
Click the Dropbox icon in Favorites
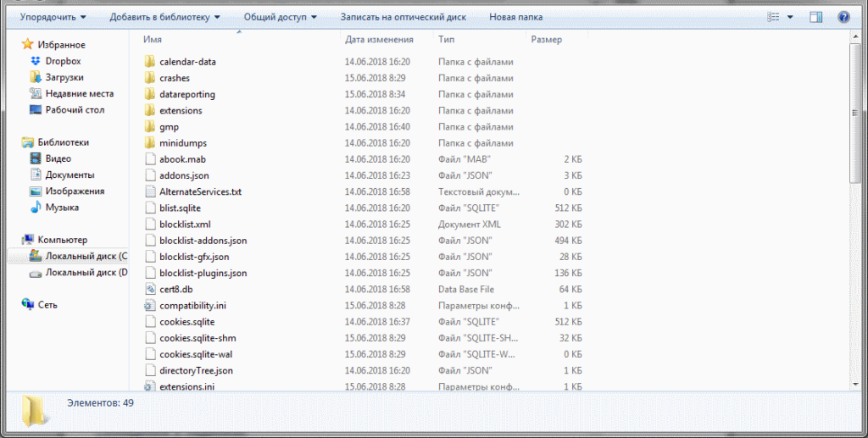pos(36,62)
